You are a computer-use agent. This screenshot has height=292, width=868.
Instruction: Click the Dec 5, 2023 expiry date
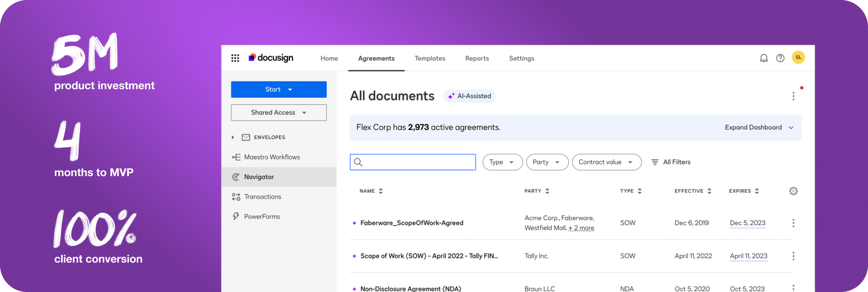click(x=748, y=223)
